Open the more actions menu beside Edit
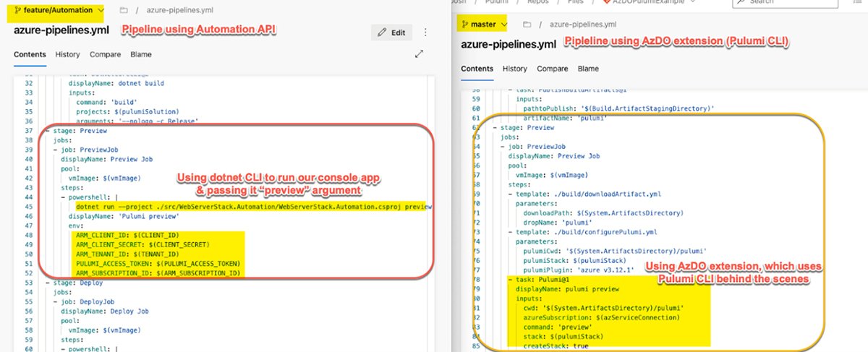Screen dimensions: 868x352 click(425, 33)
